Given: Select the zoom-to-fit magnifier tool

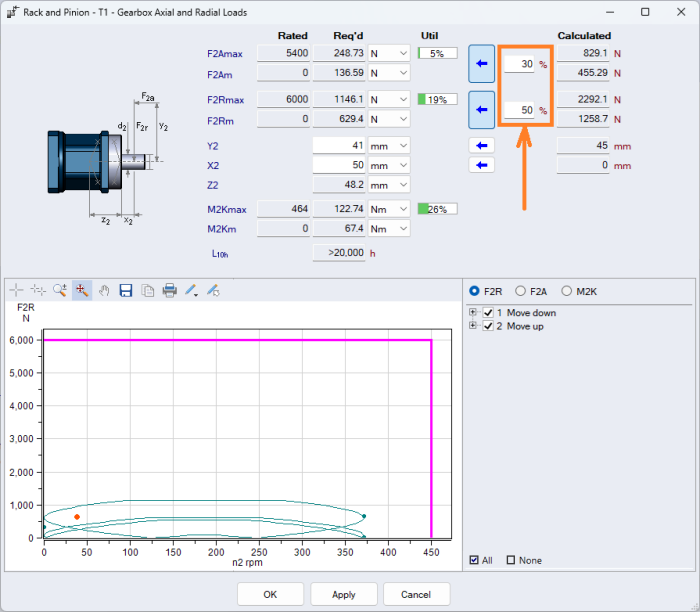Looking at the screenshot, I should click(81, 290).
